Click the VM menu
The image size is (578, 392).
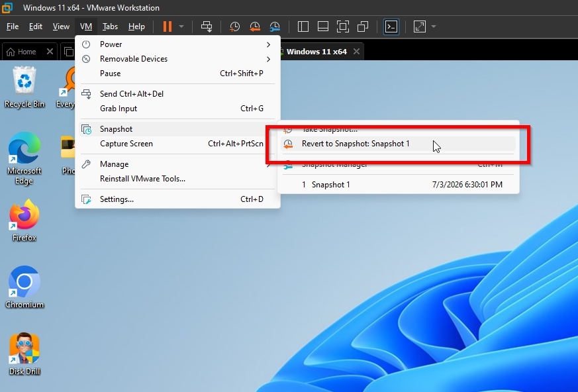click(86, 26)
